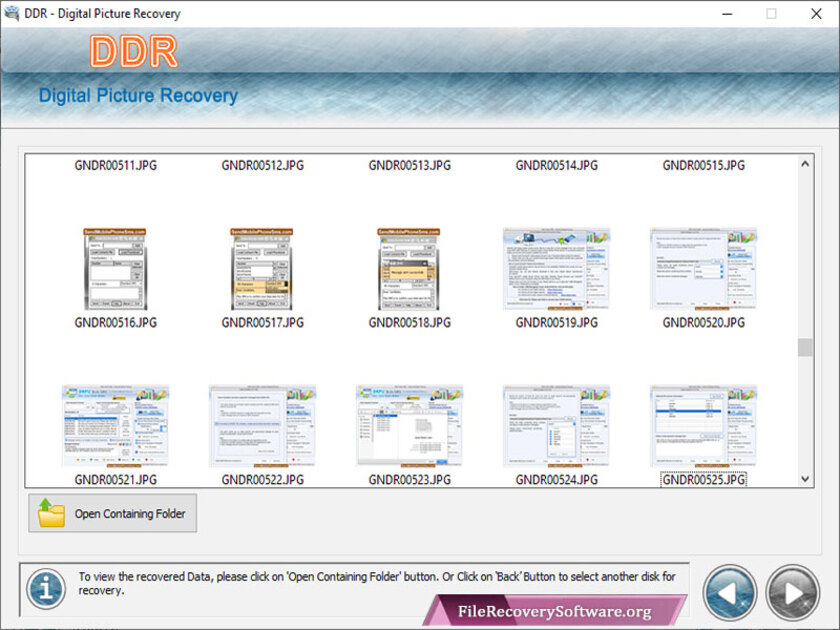Select thumbnail of GNDR00522.JPG
840x630 pixels.
point(262,426)
